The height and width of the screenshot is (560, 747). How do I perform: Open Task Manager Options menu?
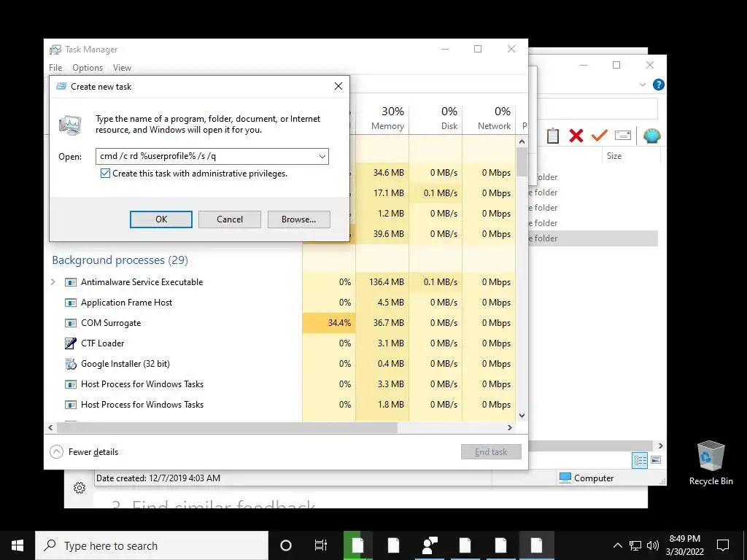pyautogui.click(x=88, y=68)
